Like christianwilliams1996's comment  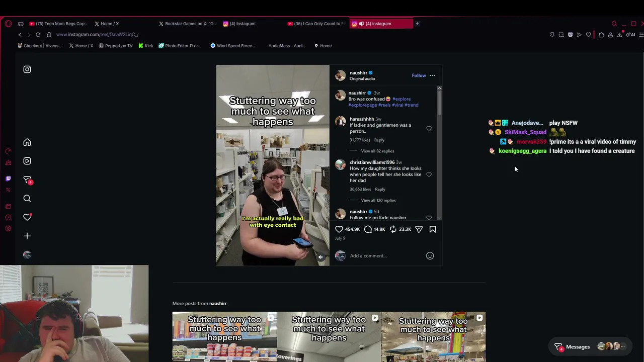tap(429, 174)
